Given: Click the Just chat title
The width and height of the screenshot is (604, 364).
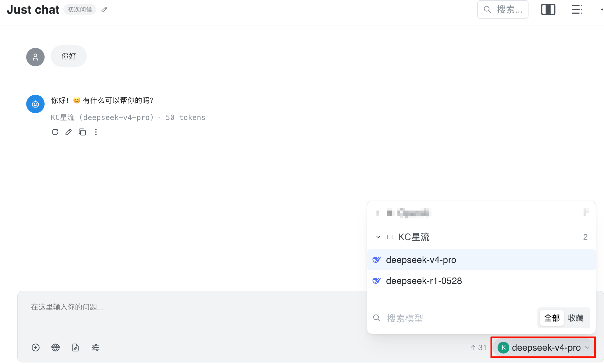Looking at the screenshot, I should click(33, 10).
